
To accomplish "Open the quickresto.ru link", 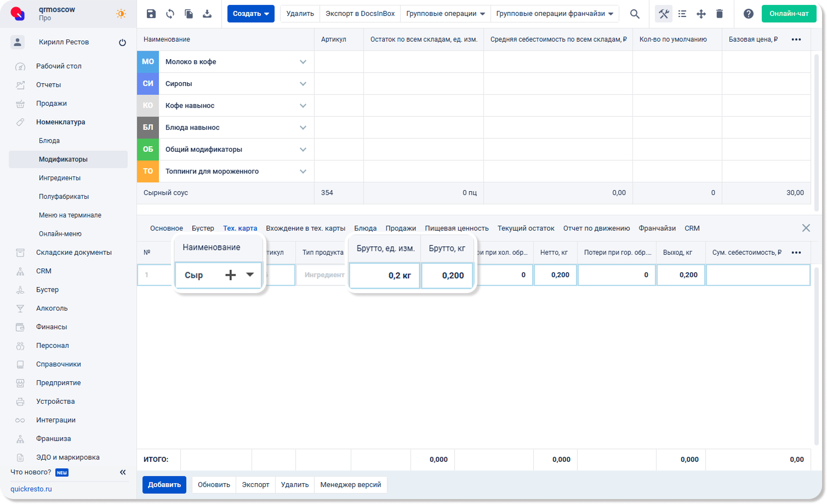I will (x=31, y=489).
